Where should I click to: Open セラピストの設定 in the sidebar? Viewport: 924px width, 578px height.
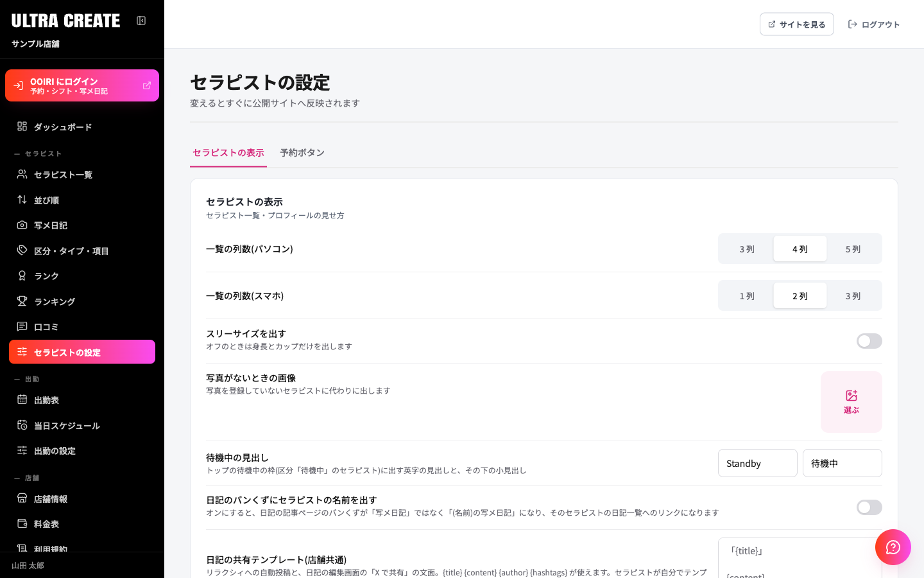[82, 352]
